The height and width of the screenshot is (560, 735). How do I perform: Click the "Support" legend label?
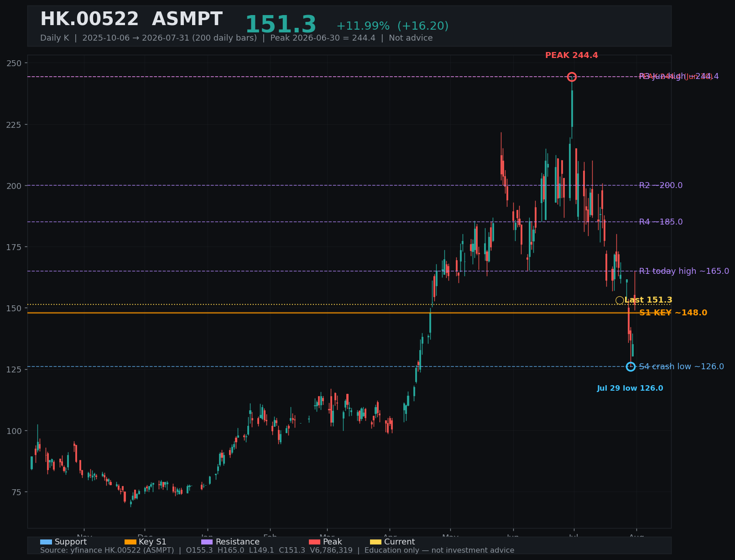(71, 542)
